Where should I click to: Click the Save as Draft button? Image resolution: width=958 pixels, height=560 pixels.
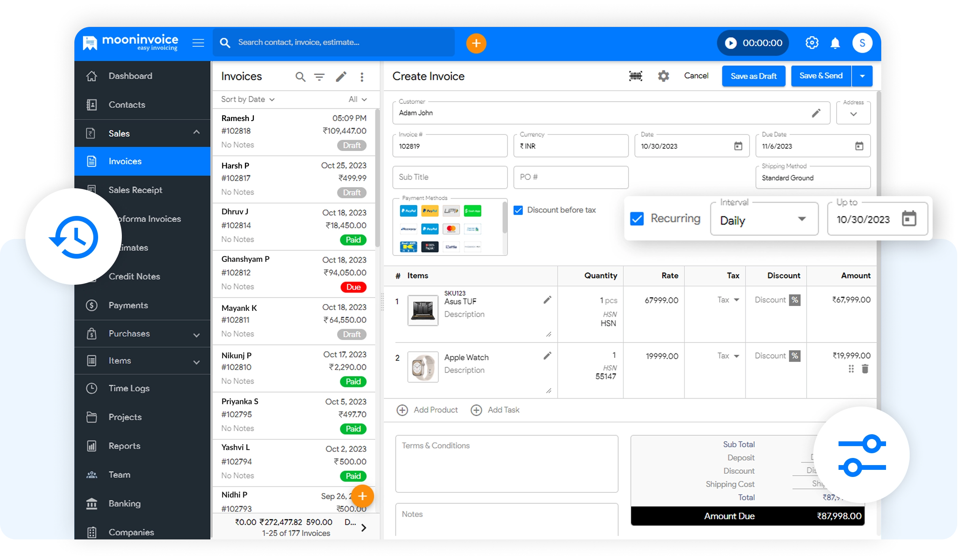753,76
